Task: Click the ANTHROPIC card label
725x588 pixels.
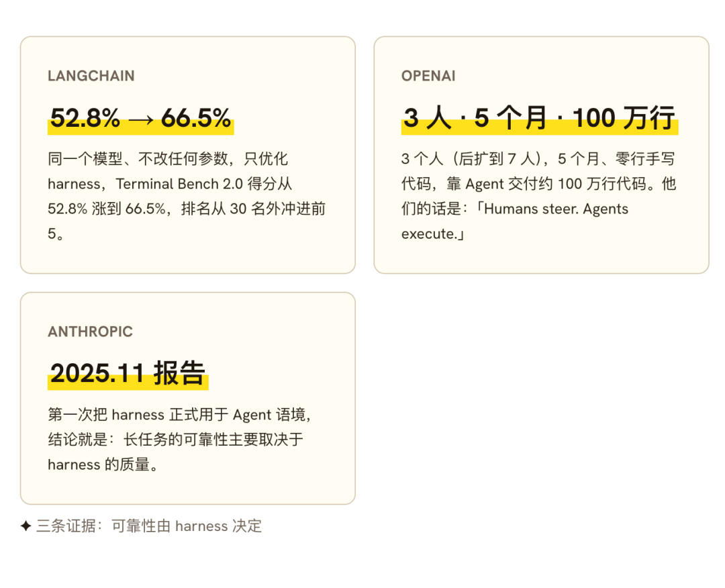Action: 90,332
